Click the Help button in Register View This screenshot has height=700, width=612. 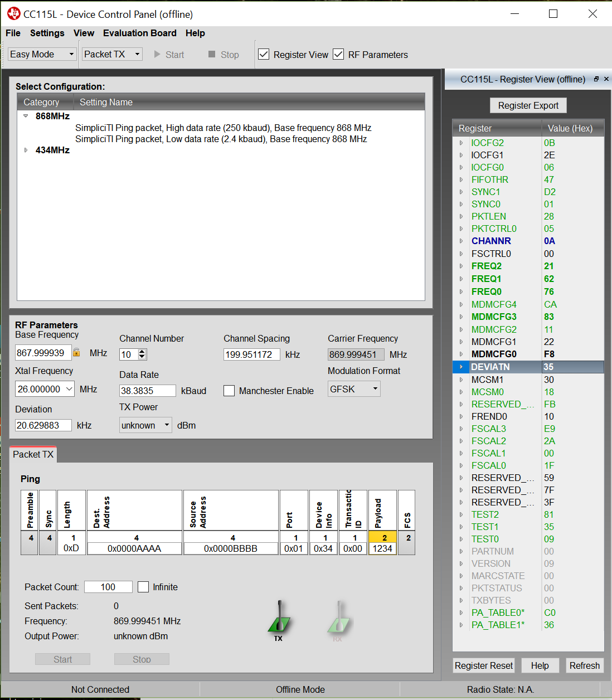[540, 665]
